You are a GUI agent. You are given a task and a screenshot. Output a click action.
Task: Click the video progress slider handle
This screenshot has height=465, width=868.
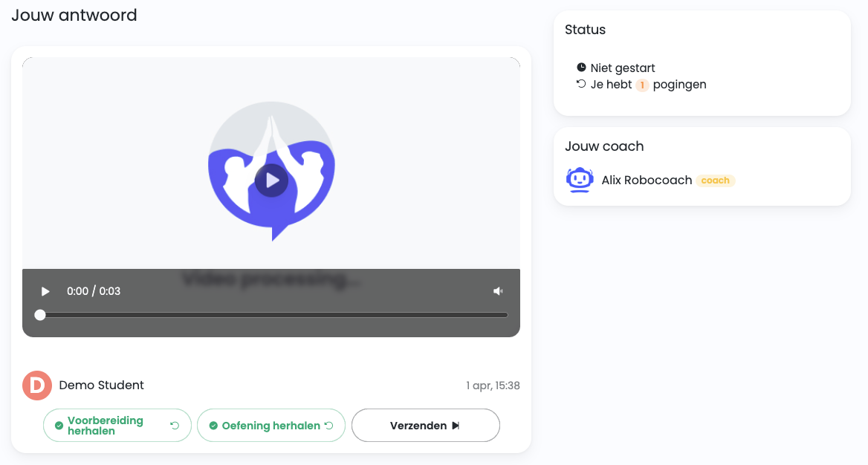[40, 315]
